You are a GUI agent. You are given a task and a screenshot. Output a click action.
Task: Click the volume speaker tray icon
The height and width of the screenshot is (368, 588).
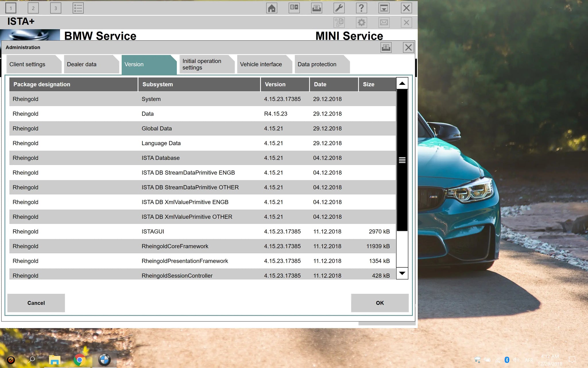pyautogui.click(x=516, y=360)
